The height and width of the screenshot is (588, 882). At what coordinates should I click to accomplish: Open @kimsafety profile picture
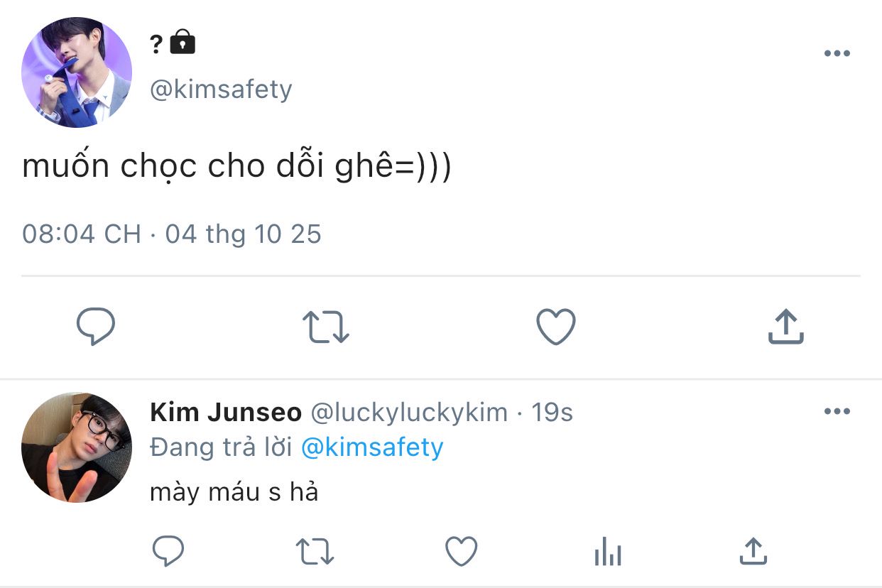[x=77, y=72]
